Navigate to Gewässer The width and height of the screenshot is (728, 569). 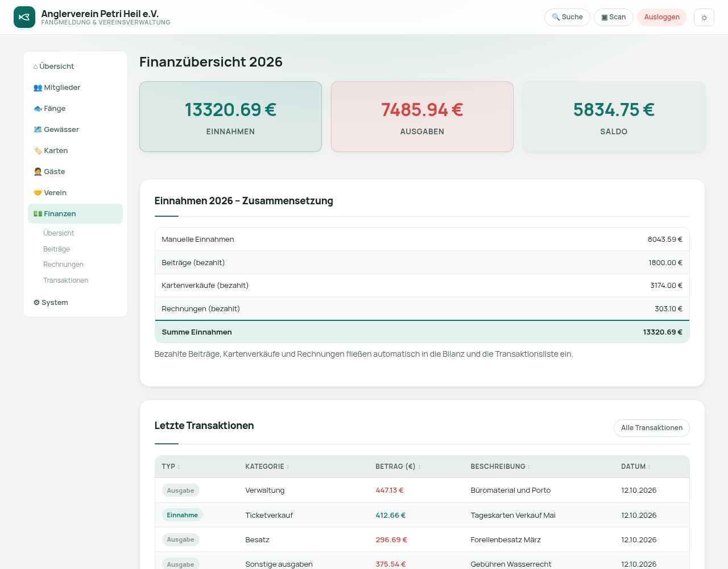[75, 130]
